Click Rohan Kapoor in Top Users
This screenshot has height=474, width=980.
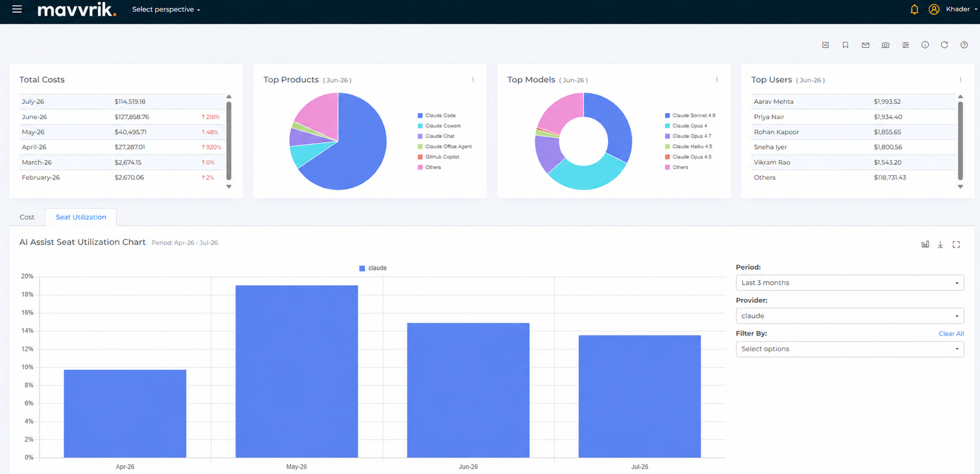[777, 132]
